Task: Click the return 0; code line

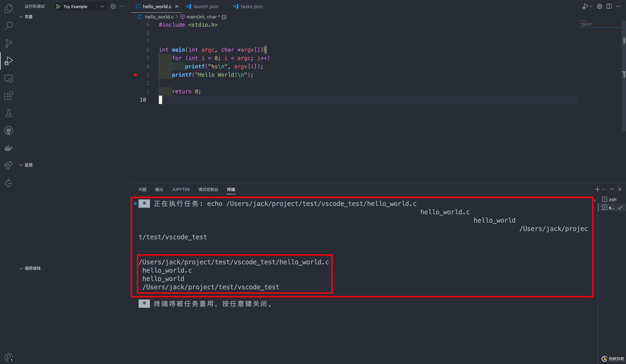Action: (x=186, y=91)
